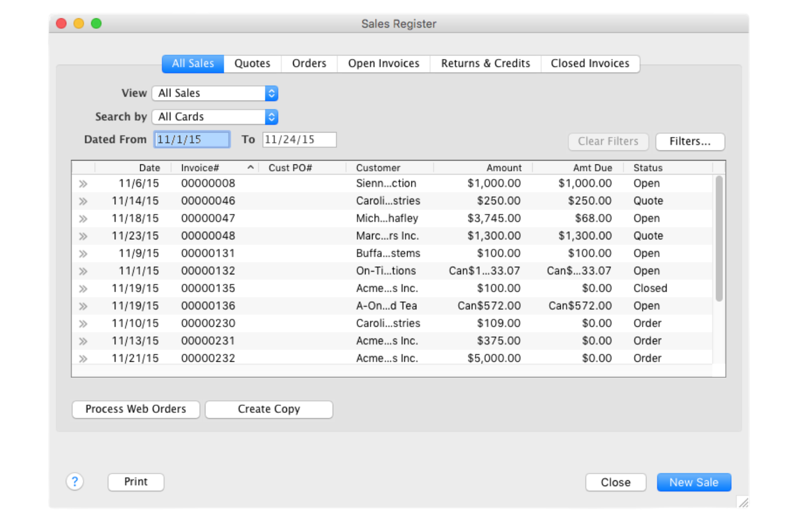Select the $5,000.00 amount cell
The image size is (798, 532).
click(494, 358)
